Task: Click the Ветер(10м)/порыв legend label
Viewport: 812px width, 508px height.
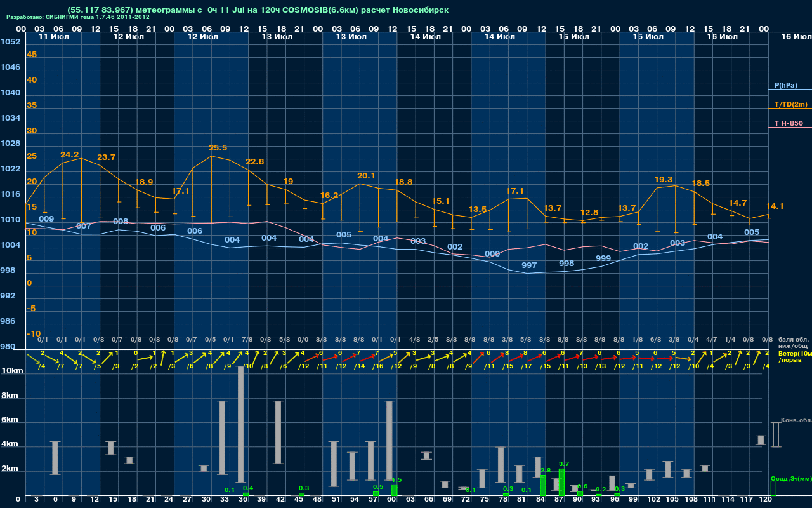Action: [x=795, y=356]
